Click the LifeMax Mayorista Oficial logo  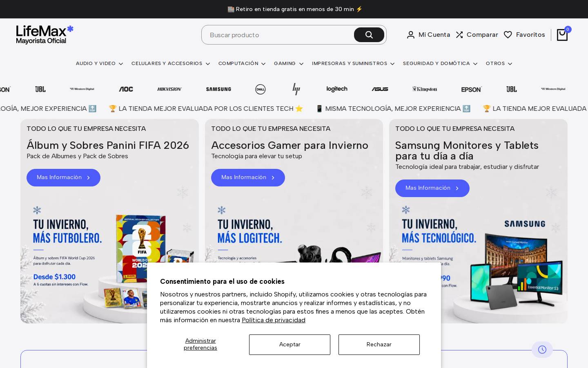coord(45,35)
